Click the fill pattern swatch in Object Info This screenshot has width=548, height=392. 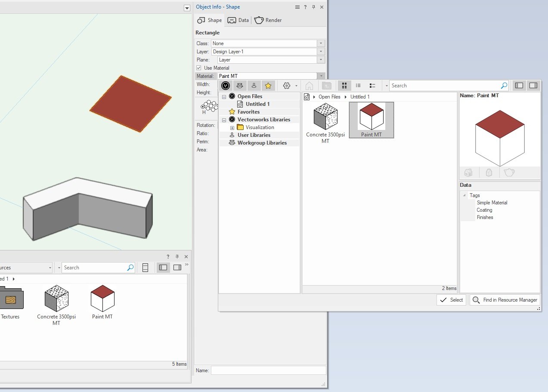pos(208,107)
